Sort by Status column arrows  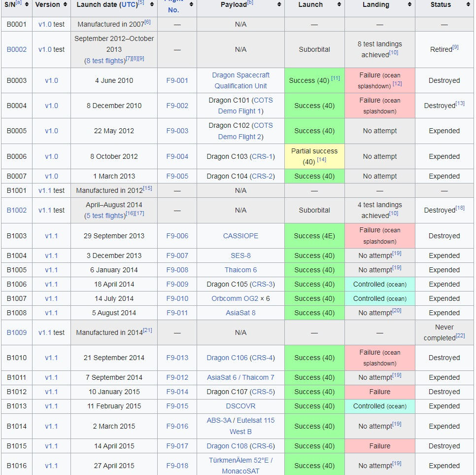[468, 4]
